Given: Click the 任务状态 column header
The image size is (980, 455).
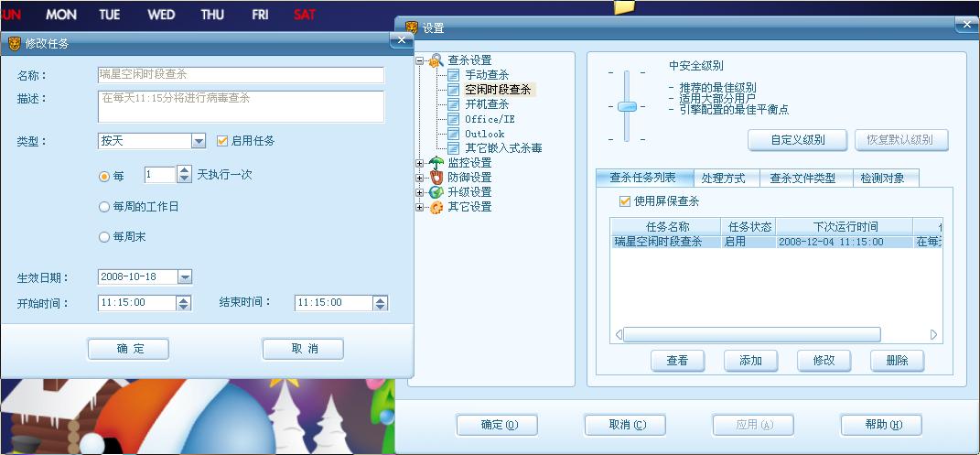Looking at the screenshot, I should (x=748, y=226).
